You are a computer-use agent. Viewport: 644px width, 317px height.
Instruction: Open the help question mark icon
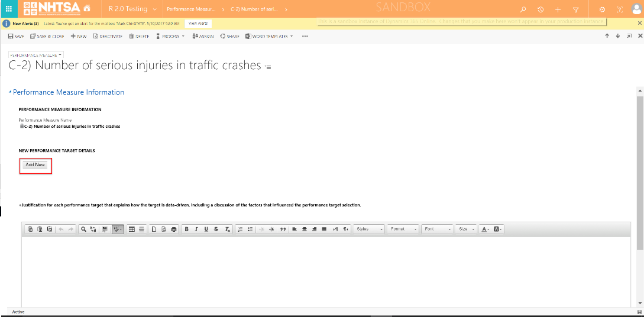620,9
